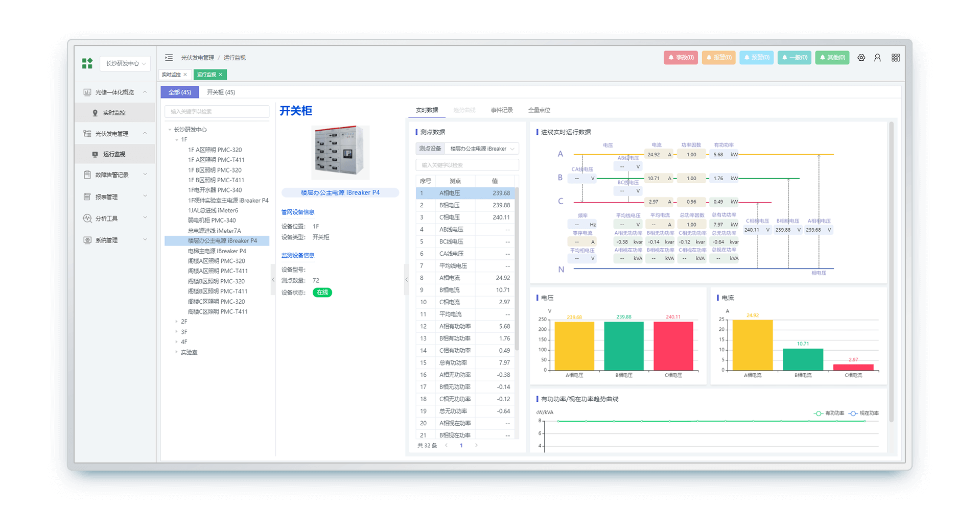
Task: Click the 故障告警记录 clipboard icon
Action: 87,175
